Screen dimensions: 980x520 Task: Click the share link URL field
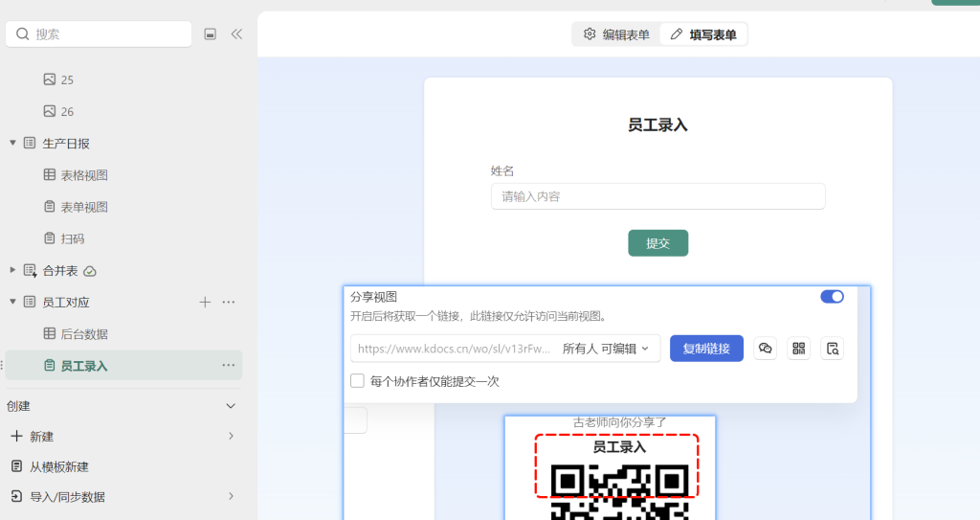pyautogui.click(x=454, y=349)
